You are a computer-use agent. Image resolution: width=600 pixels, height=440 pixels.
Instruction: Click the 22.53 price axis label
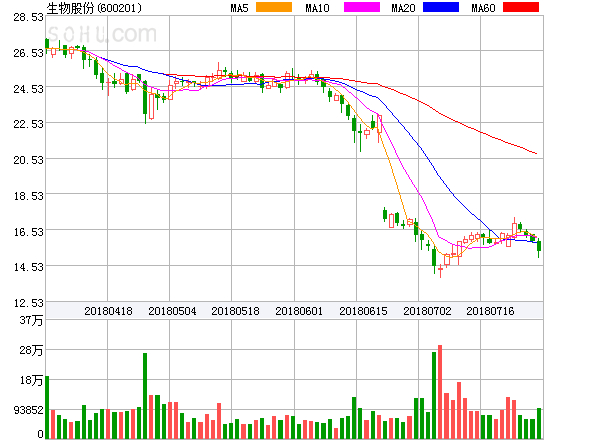click(x=28, y=124)
